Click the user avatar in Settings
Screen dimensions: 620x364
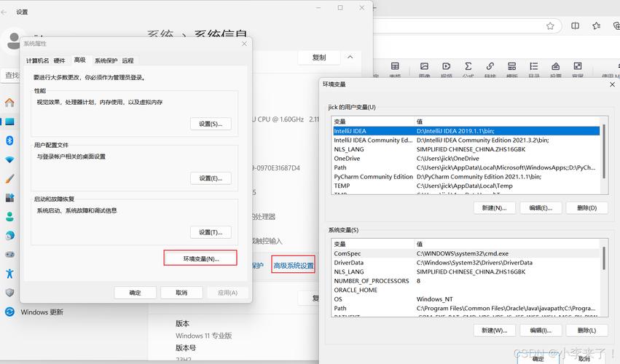[12, 40]
